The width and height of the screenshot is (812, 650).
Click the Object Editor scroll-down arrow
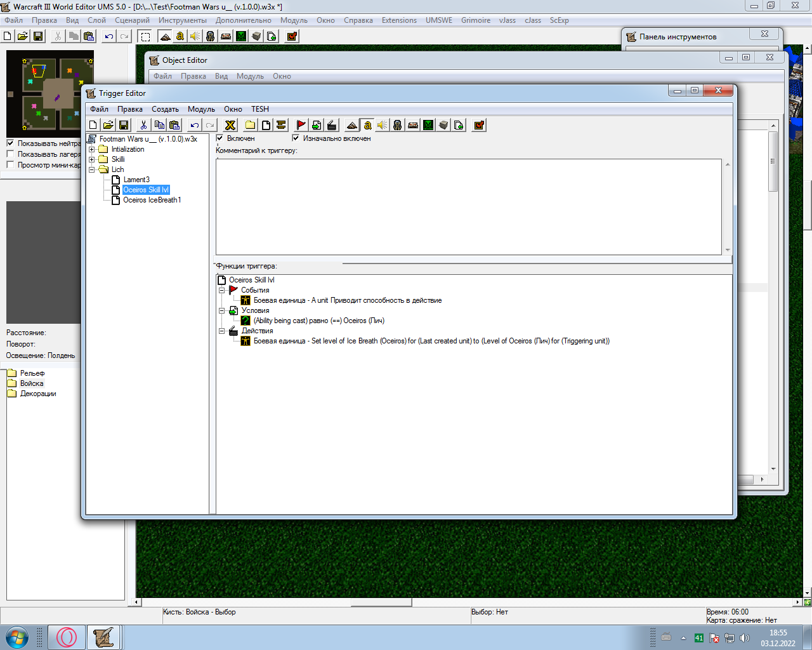[773, 469]
